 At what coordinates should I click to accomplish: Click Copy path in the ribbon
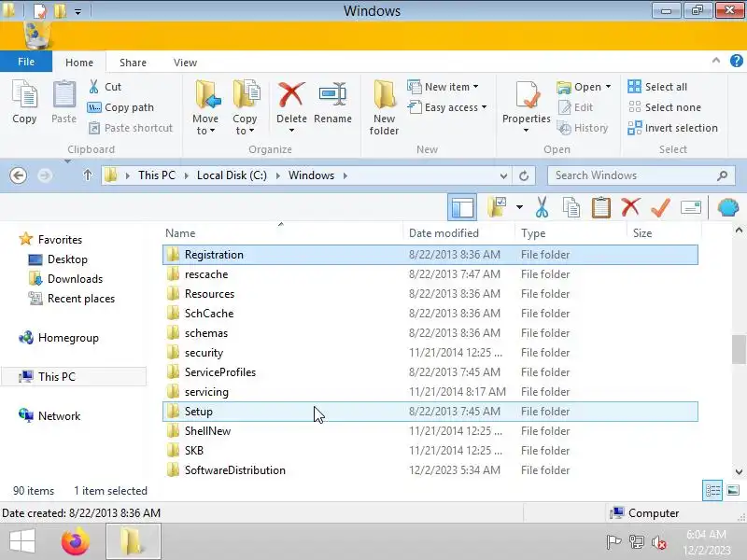[x=120, y=107]
